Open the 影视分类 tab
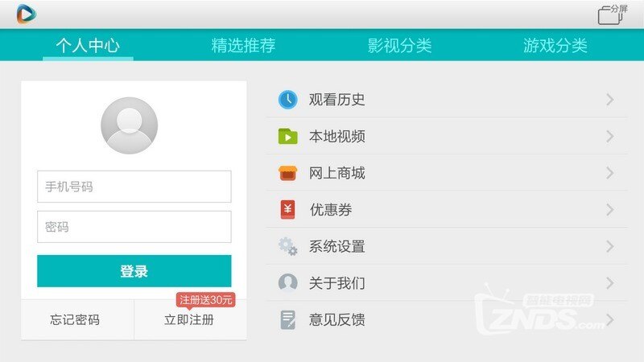This screenshot has height=362, width=644. tap(399, 46)
